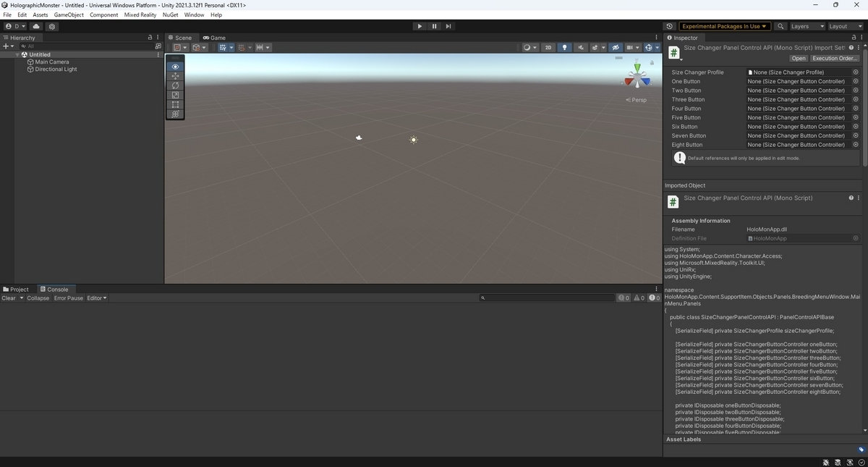This screenshot has width=868, height=467.
Task: Toggle Error Pause in Console
Action: click(69, 298)
